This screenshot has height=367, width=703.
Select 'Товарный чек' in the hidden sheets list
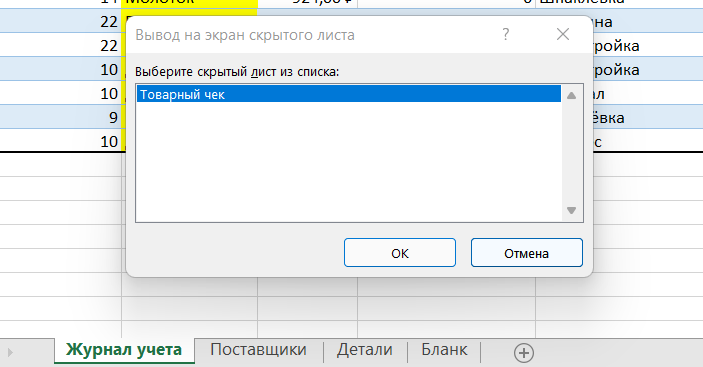tap(348, 94)
